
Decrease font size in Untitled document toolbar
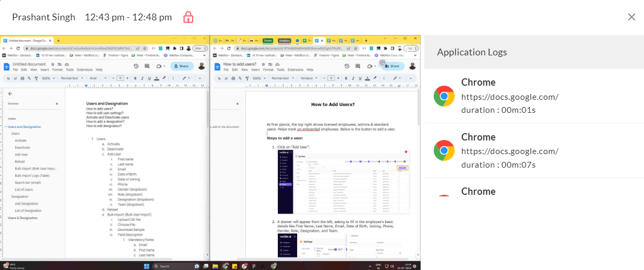pyautogui.click(x=114, y=78)
